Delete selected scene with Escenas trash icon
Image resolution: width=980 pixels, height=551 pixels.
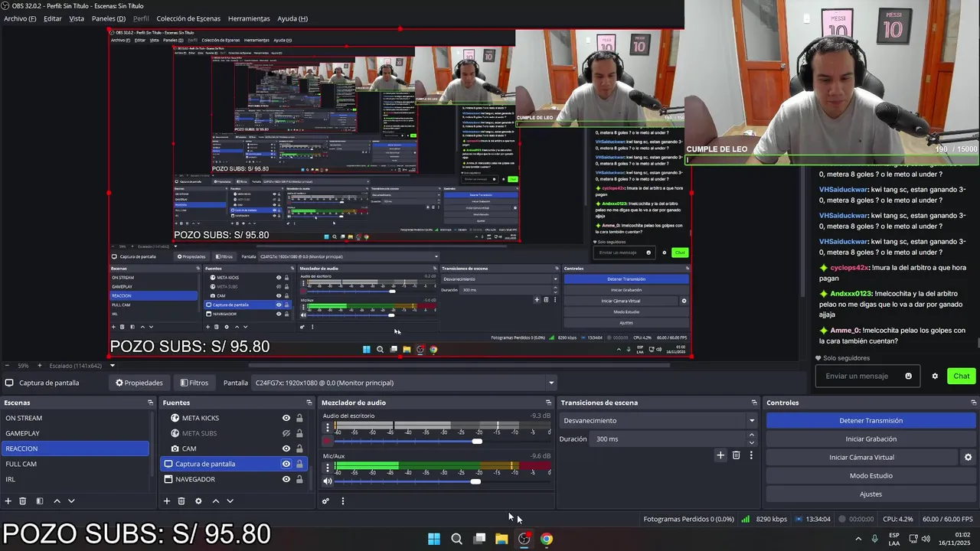tap(23, 501)
